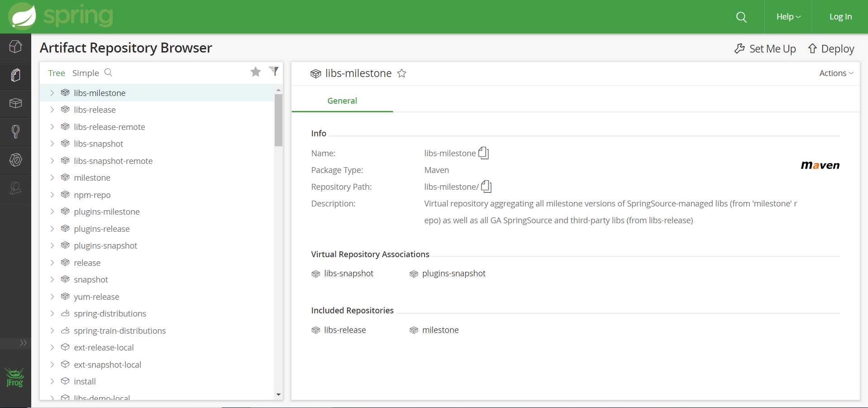The height and width of the screenshot is (408, 868).
Task: Copy the Repository Path value
Action: point(486,186)
